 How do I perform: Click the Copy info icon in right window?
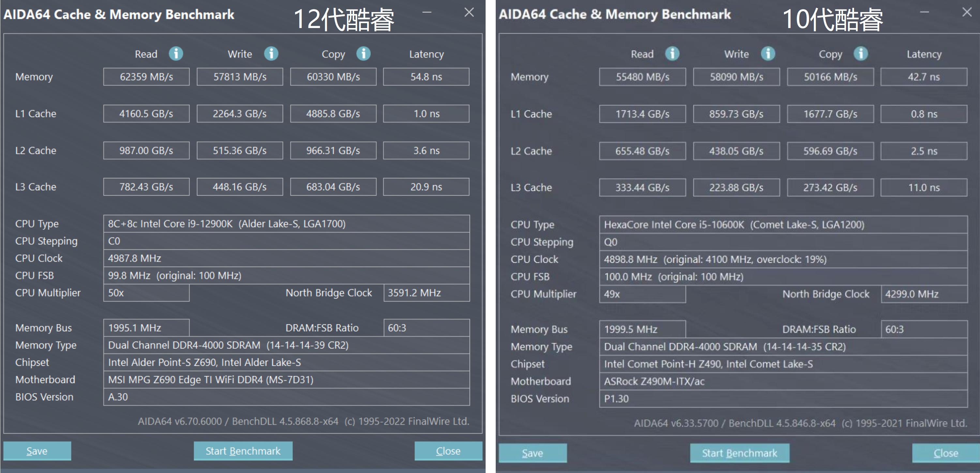tap(861, 53)
